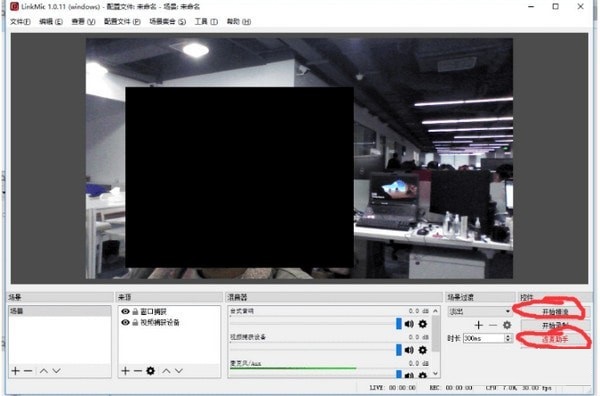Click the 开始推流 start streaming button
The image size is (600, 396).
point(555,312)
